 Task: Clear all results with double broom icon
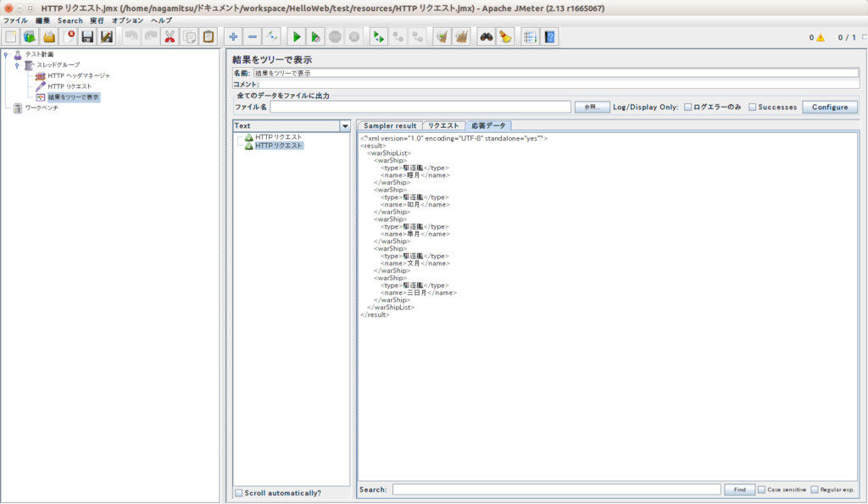tap(461, 37)
